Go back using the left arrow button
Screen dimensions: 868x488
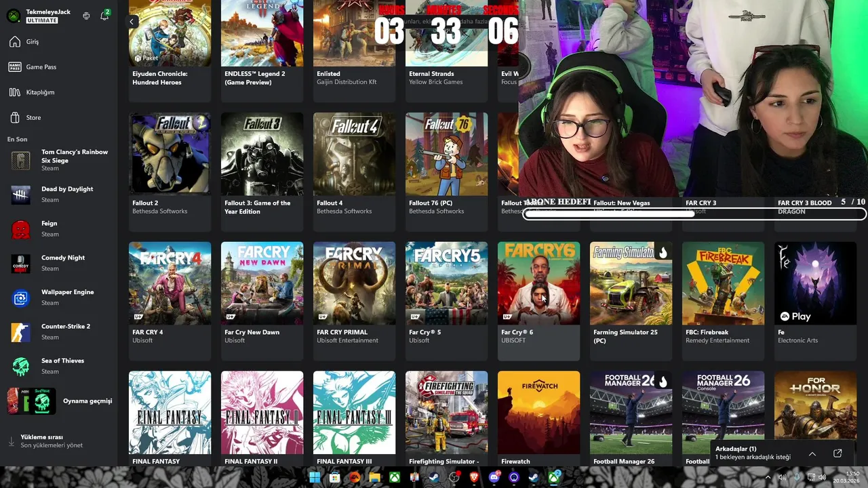[x=132, y=22]
